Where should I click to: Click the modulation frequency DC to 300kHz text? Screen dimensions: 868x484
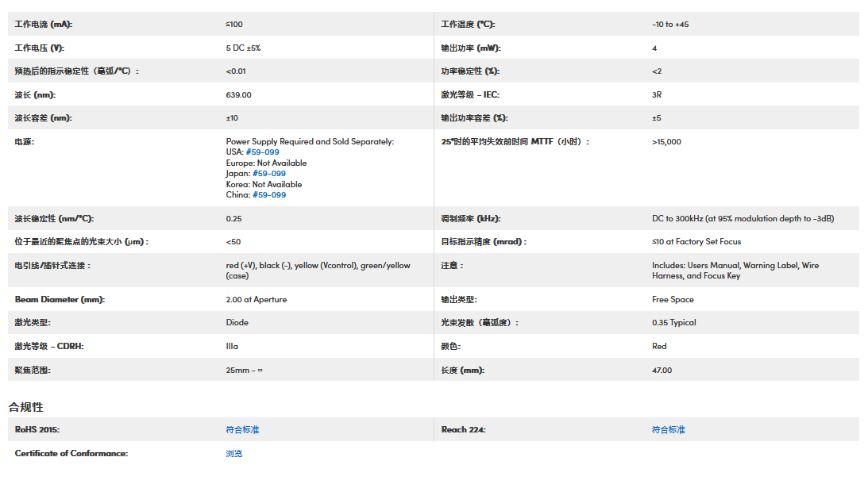[743, 219]
